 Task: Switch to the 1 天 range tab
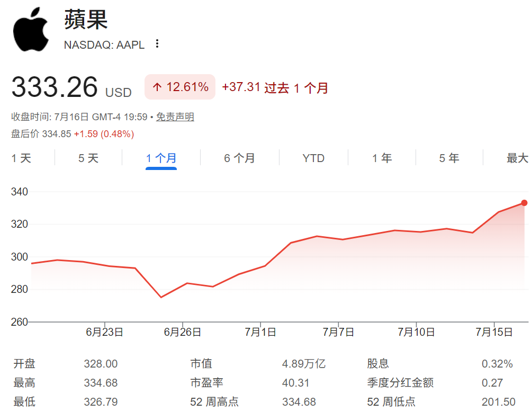(21, 158)
